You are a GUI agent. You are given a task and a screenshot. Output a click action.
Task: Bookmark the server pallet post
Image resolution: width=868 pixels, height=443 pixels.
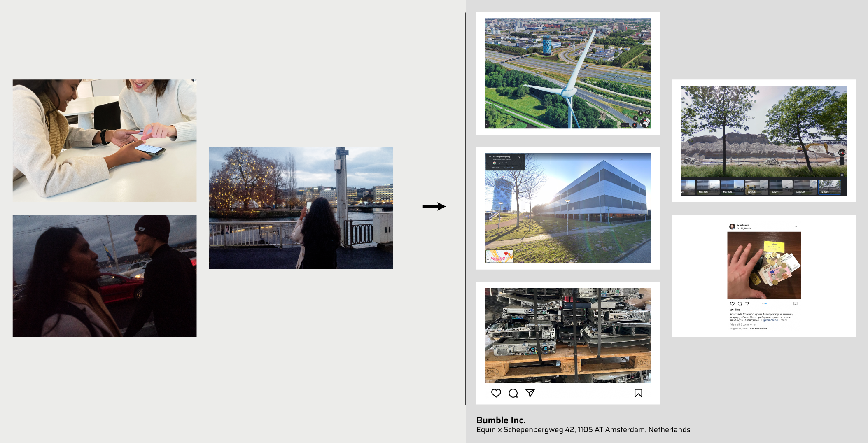pyautogui.click(x=638, y=393)
